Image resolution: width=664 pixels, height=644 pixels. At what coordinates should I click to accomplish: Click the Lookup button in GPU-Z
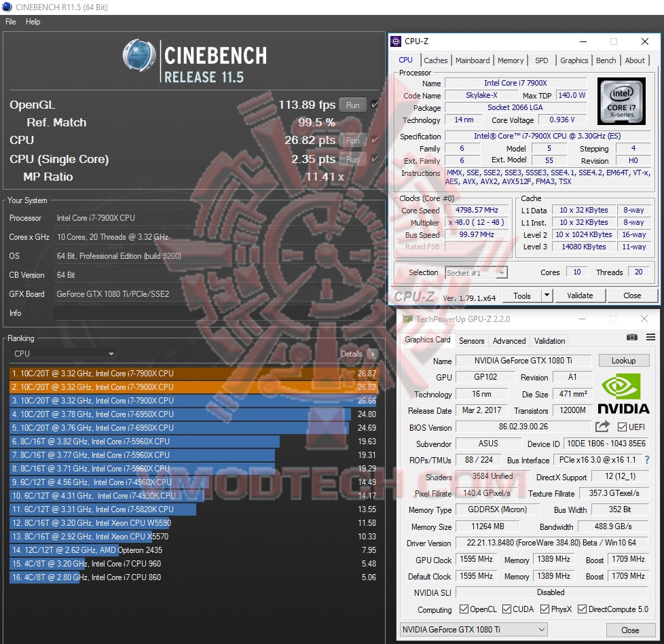pos(623,361)
